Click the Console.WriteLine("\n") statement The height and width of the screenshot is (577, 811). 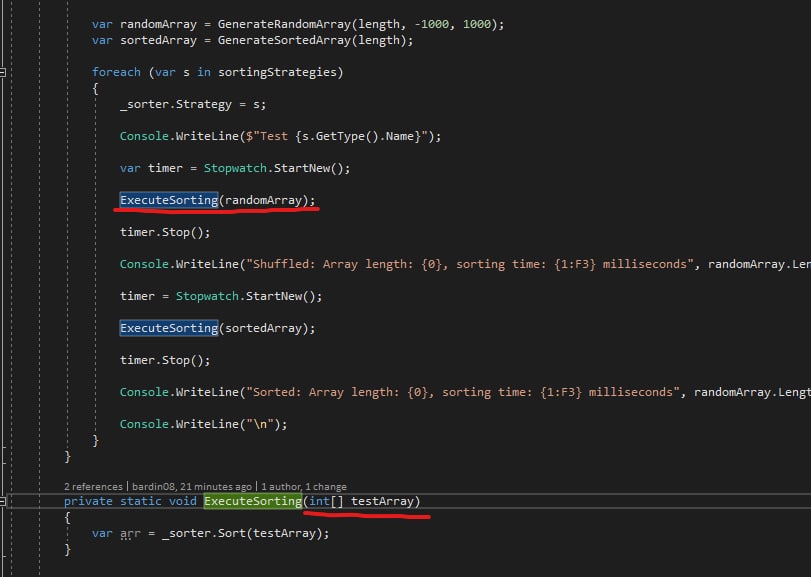tap(203, 424)
